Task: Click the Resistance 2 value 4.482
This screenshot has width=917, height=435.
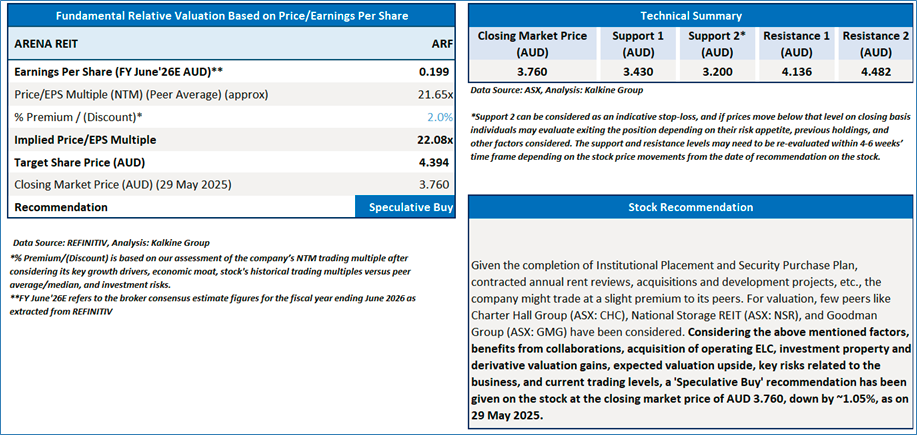Action: (x=875, y=72)
